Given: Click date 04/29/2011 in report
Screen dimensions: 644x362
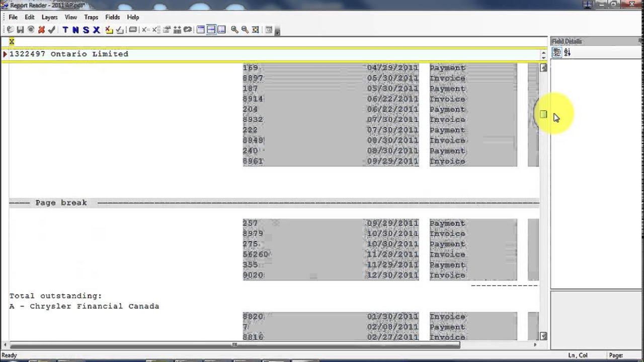Looking at the screenshot, I should pos(392,68).
